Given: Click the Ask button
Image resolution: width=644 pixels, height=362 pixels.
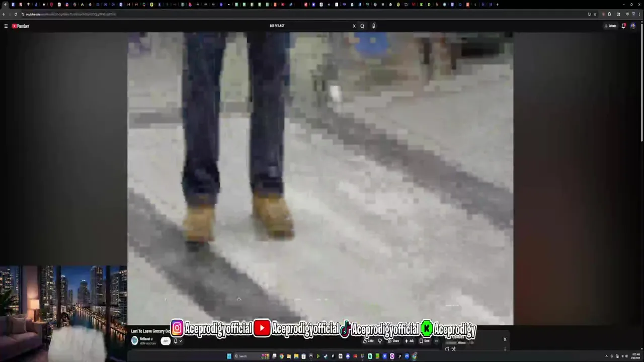Looking at the screenshot, I should click(x=410, y=341).
